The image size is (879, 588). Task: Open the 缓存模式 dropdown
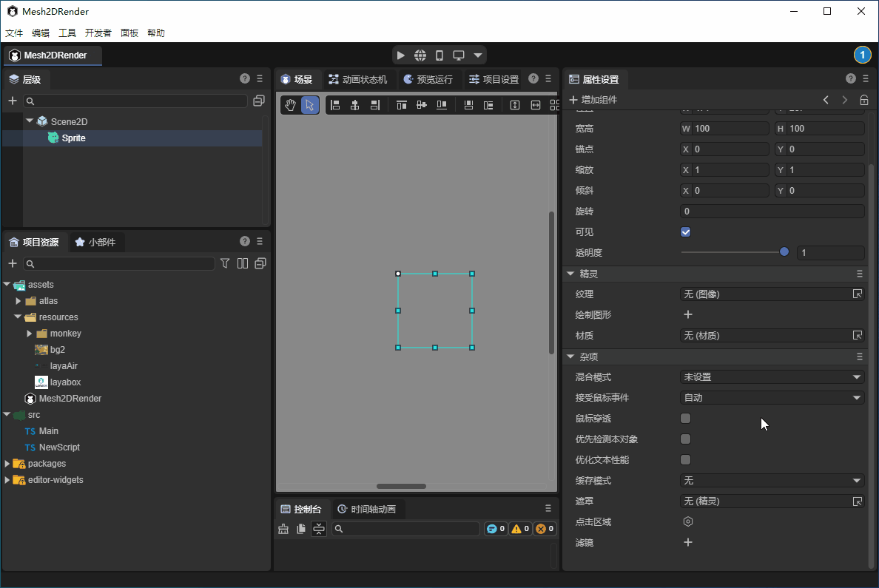click(x=772, y=481)
